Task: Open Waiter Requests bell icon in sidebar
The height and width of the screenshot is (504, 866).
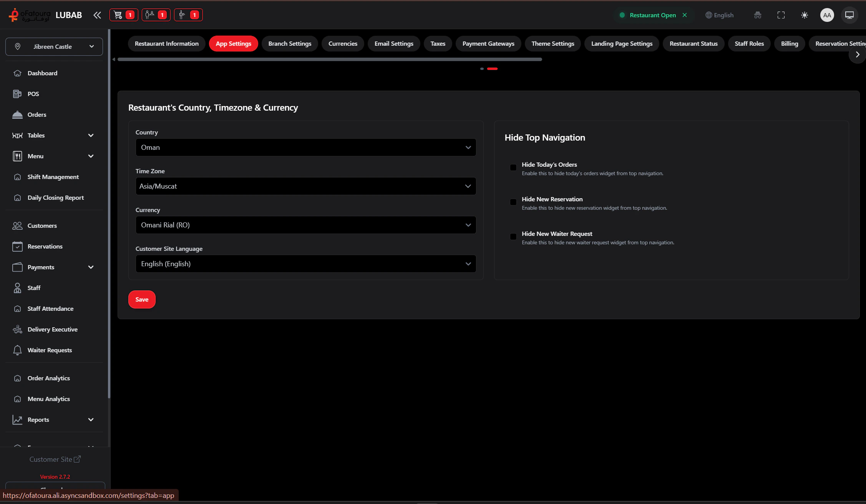Action: click(17, 350)
